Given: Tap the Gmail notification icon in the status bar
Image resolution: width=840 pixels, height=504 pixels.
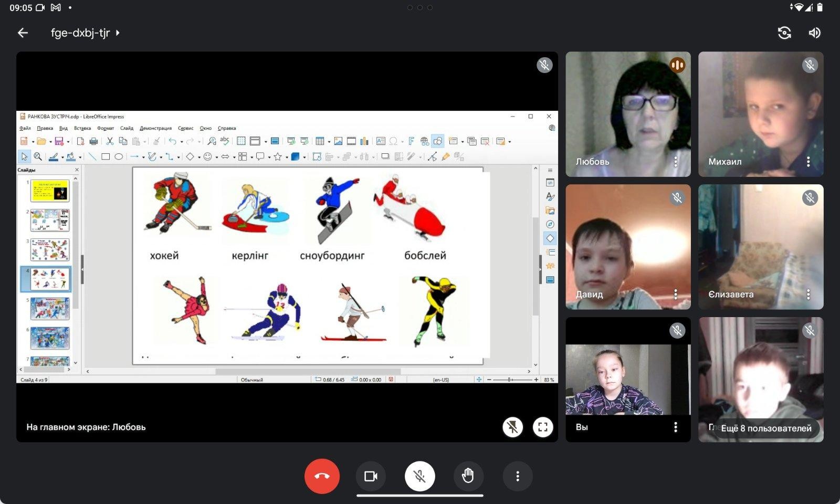Looking at the screenshot, I should tap(56, 7).
